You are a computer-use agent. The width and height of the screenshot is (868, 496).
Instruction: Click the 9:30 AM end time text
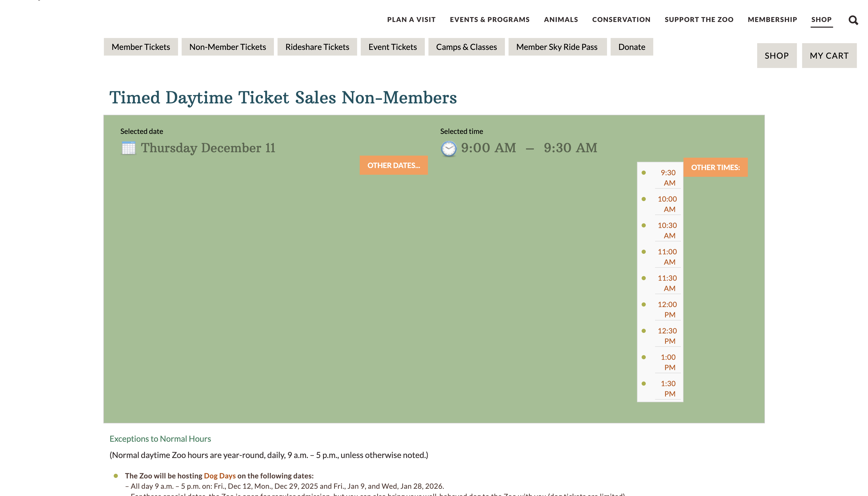570,148
